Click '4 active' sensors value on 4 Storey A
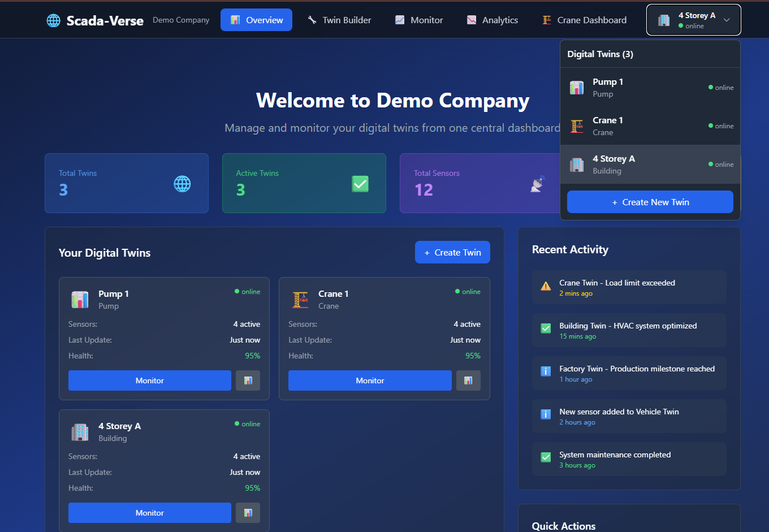The height and width of the screenshot is (532, 769). [x=247, y=456]
